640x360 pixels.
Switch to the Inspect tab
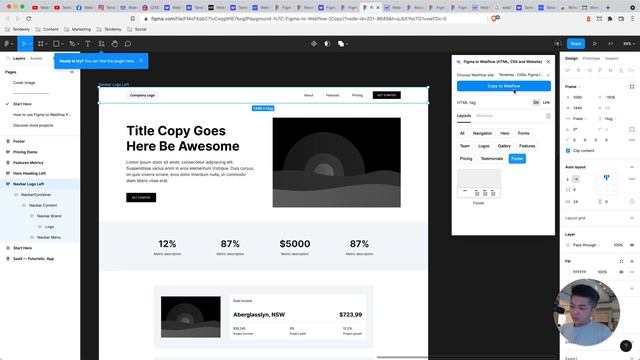pyautogui.click(x=611, y=58)
